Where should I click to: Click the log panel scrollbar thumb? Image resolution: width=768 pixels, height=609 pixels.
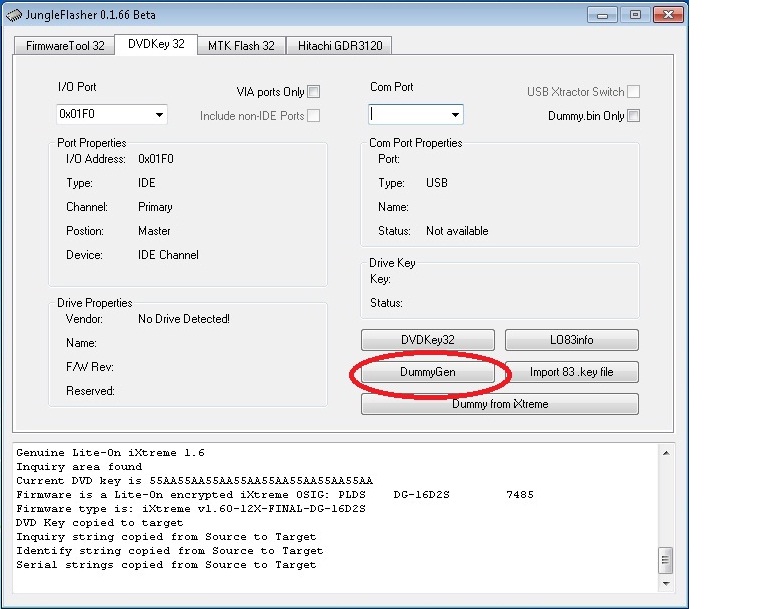point(666,560)
